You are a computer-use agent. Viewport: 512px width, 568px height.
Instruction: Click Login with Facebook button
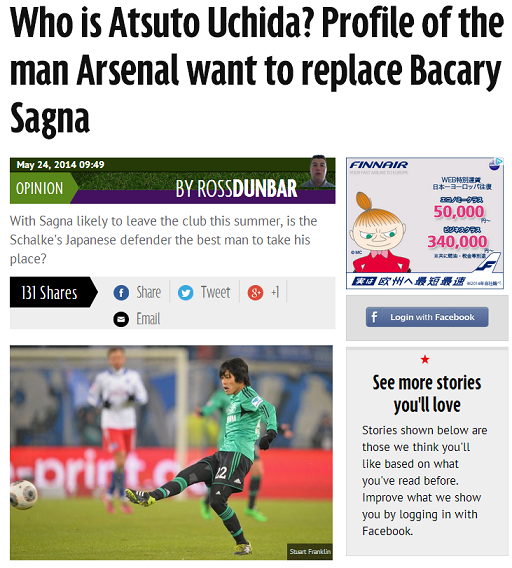click(x=427, y=317)
